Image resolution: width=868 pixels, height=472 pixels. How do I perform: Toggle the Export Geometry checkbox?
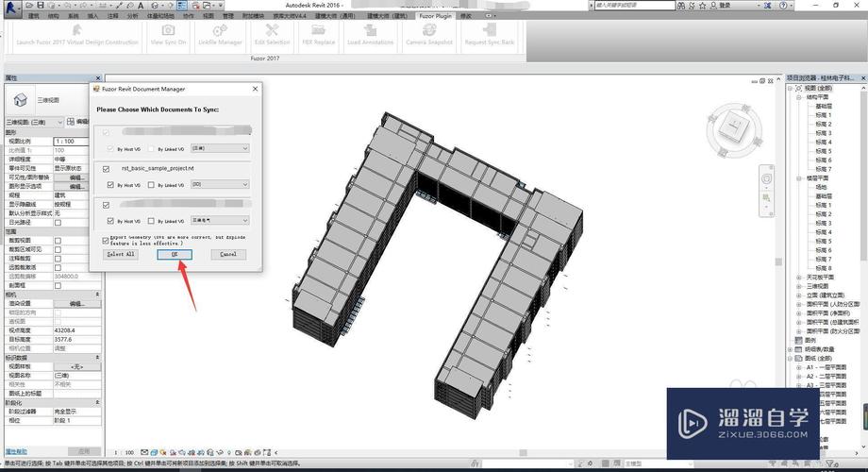(106, 241)
